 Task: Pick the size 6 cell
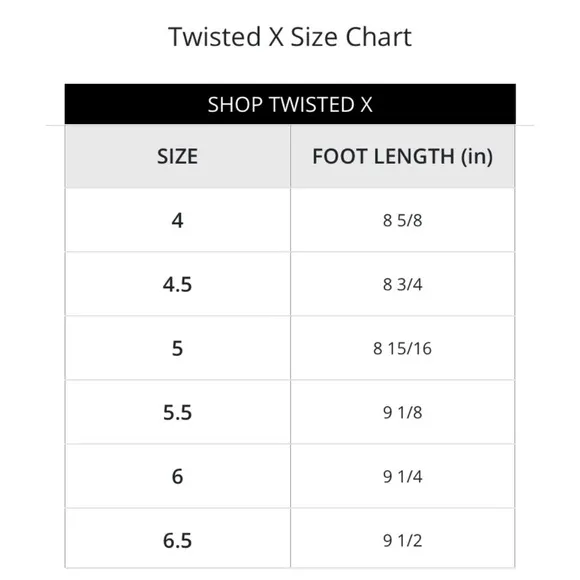point(178,476)
